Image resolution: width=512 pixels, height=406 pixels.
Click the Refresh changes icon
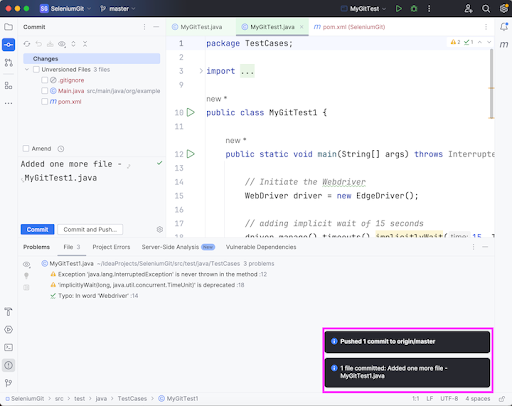point(27,44)
